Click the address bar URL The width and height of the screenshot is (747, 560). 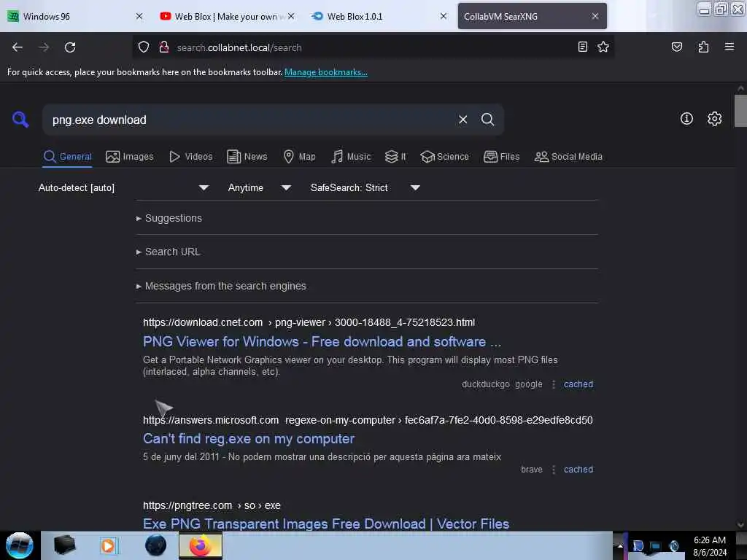[239, 47]
